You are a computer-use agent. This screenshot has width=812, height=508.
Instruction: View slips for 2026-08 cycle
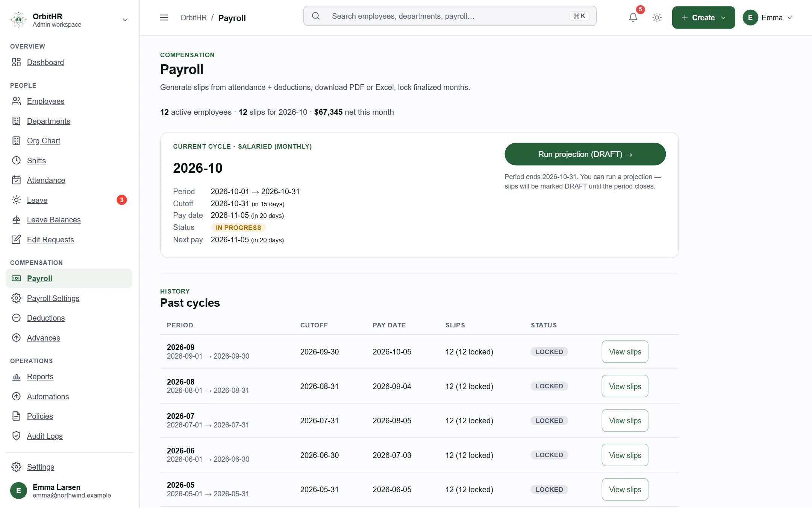click(625, 386)
